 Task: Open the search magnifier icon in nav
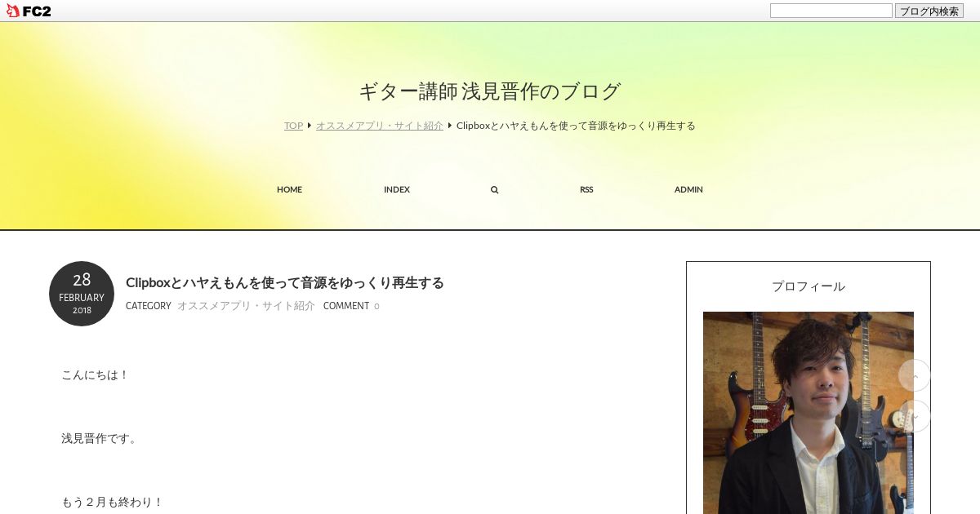point(494,189)
